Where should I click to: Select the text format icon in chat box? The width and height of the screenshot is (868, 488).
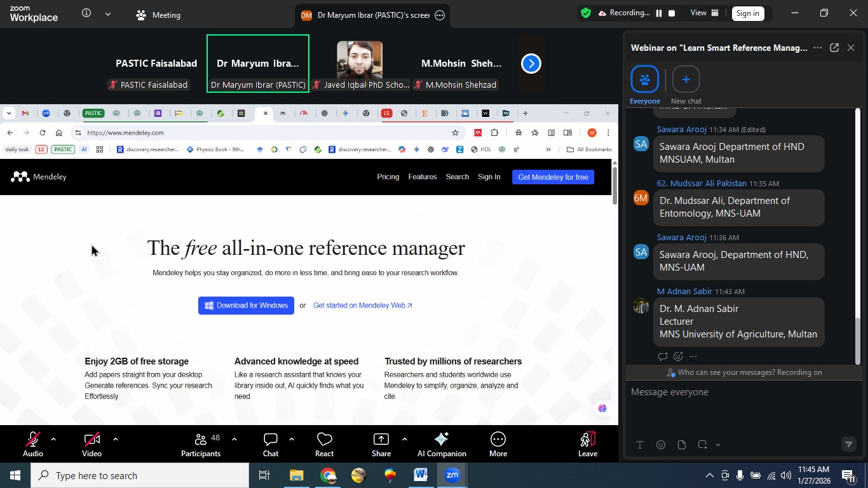pos(640,445)
